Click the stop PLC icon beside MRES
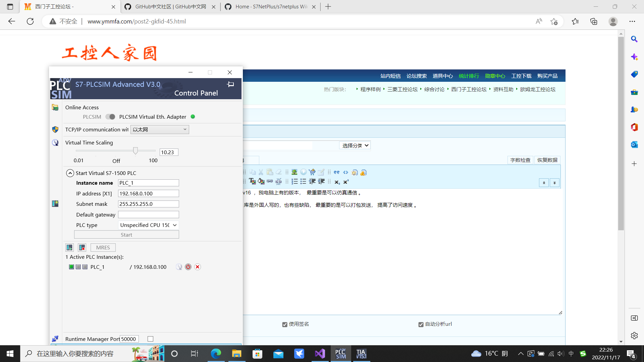Image resolution: width=644 pixels, height=362 pixels. [x=82, y=247]
